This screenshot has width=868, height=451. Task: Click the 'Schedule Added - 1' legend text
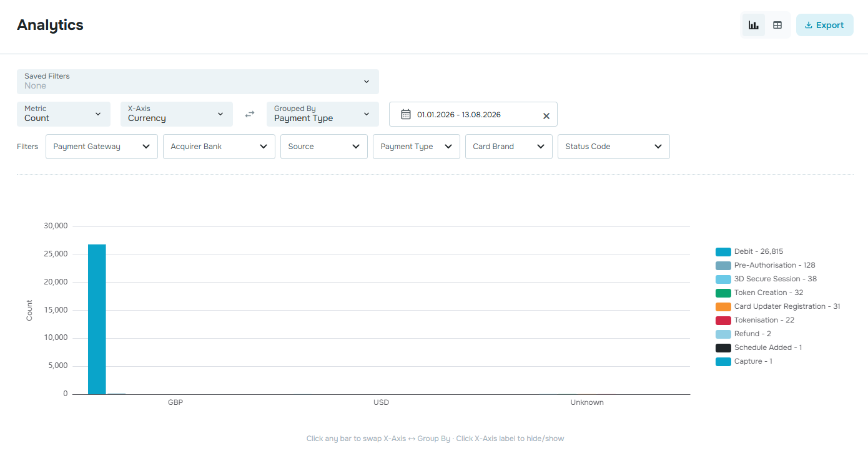[x=768, y=347]
